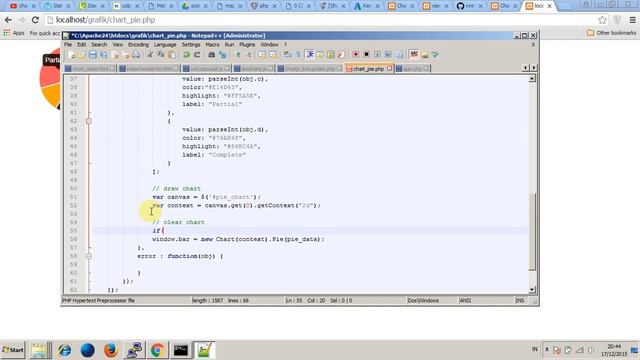Viewport: 640px width, 360px height.
Task: Toggle INS insert mode in status bar
Action: 520,300
